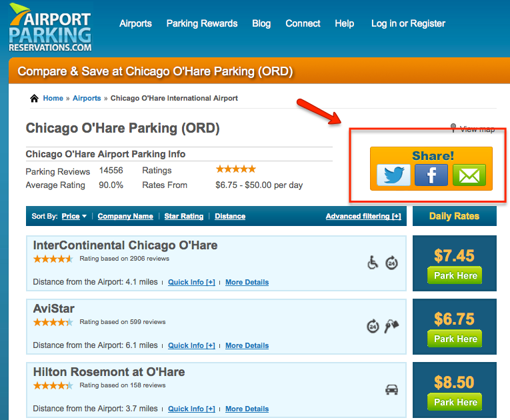Image resolution: width=510 pixels, height=420 pixels.
Task: Click Park Here for $8.50 rate
Action: coord(455,402)
